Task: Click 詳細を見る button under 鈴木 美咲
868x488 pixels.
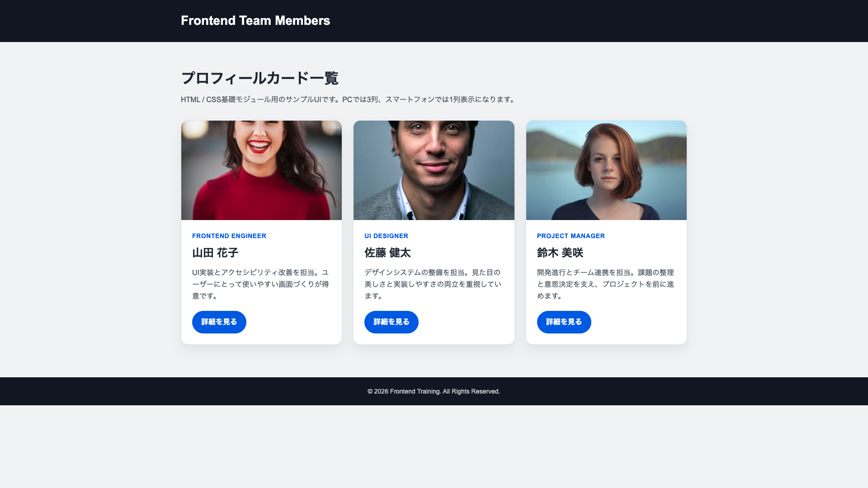Action: tap(564, 322)
